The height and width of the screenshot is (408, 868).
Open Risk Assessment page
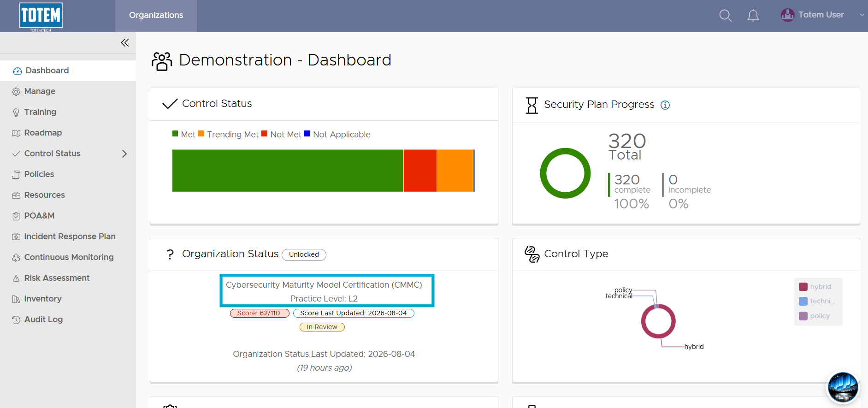point(68,278)
